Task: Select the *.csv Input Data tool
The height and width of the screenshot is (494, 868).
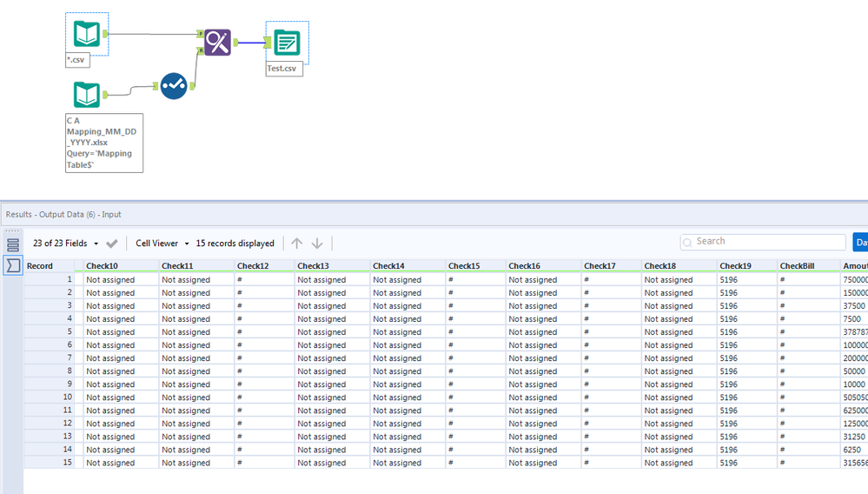Action: pyautogui.click(x=87, y=34)
